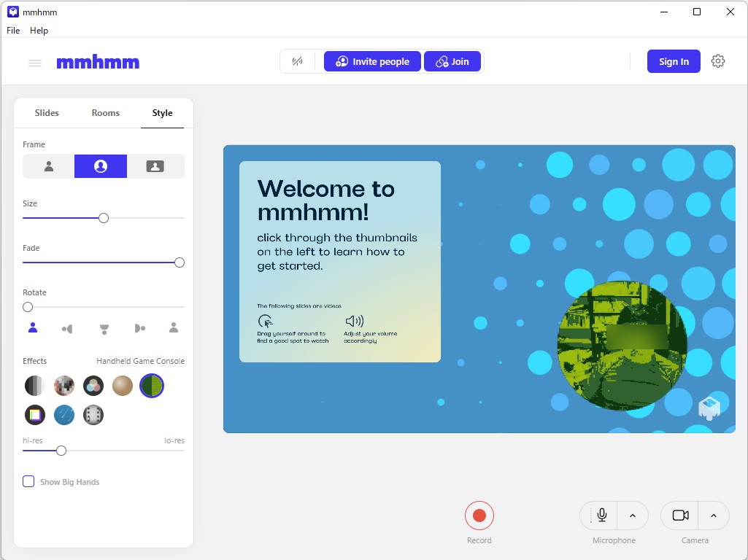The width and height of the screenshot is (748, 560).
Task: Click the 'Frame' section label
Action: pyautogui.click(x=34, y=144)
